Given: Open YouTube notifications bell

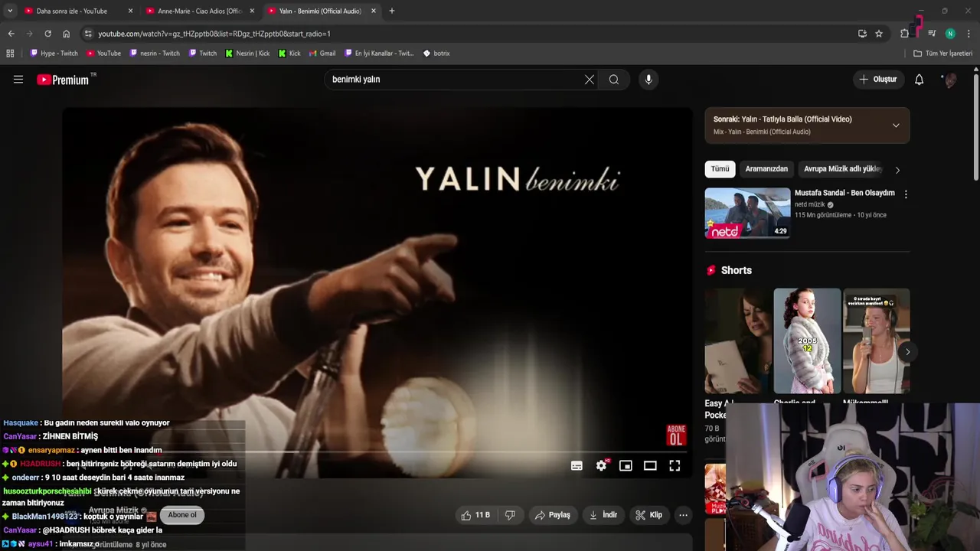Looking at the screenshot, I should coord(920,80).
